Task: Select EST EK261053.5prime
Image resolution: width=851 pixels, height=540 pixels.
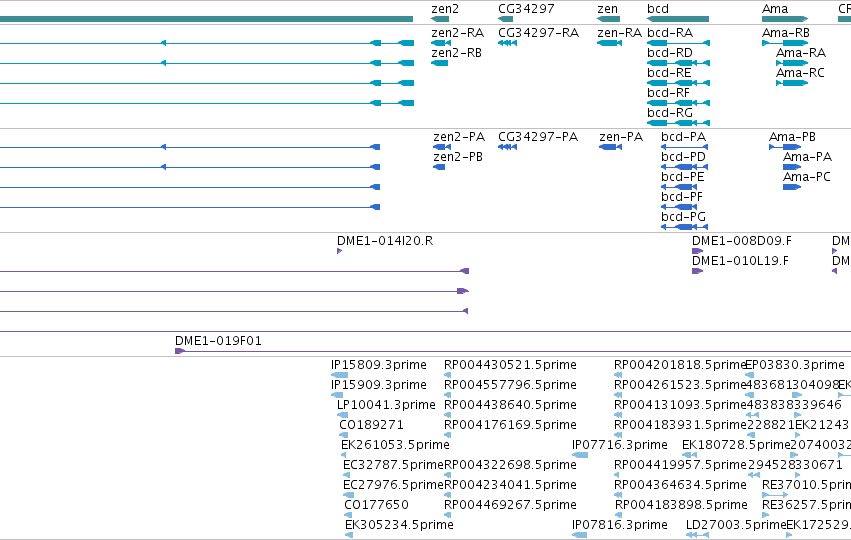Action: coord(395,446)
